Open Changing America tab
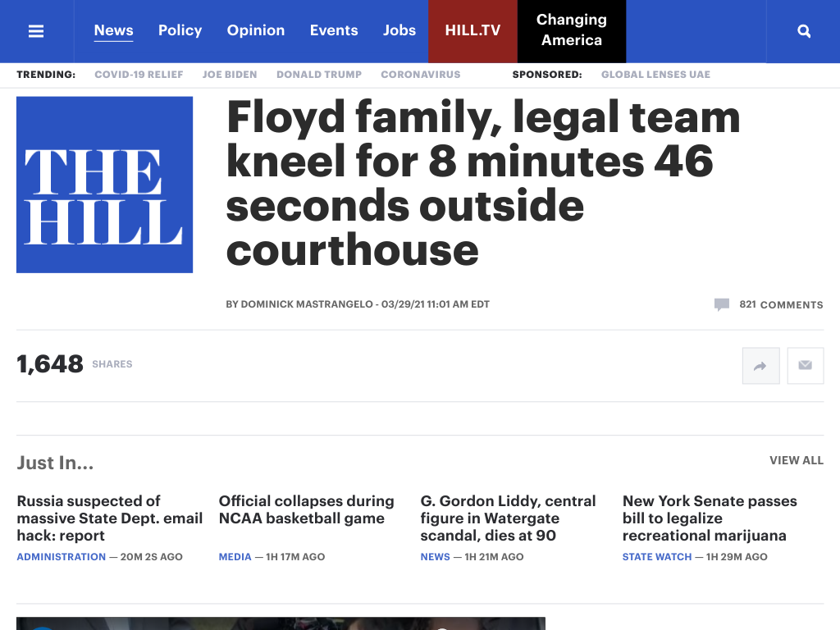The image size is (840, 630). click(x=572, y=31)
